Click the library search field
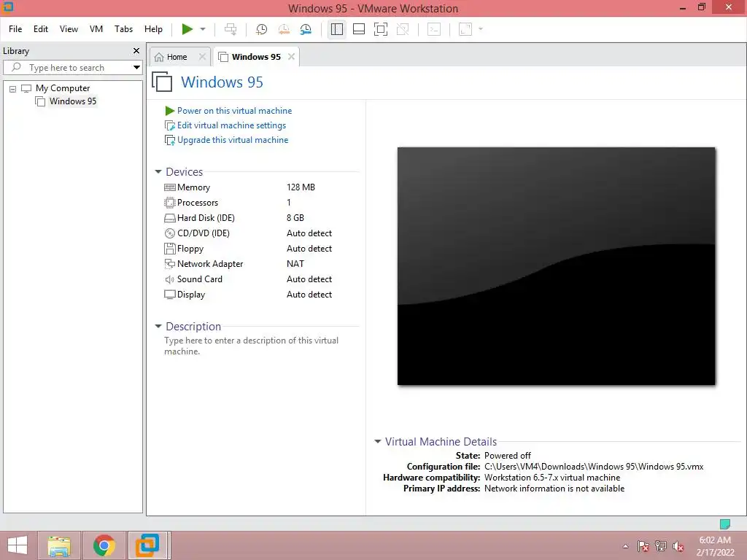Viewport: 747px width, 560px height. 71,68
